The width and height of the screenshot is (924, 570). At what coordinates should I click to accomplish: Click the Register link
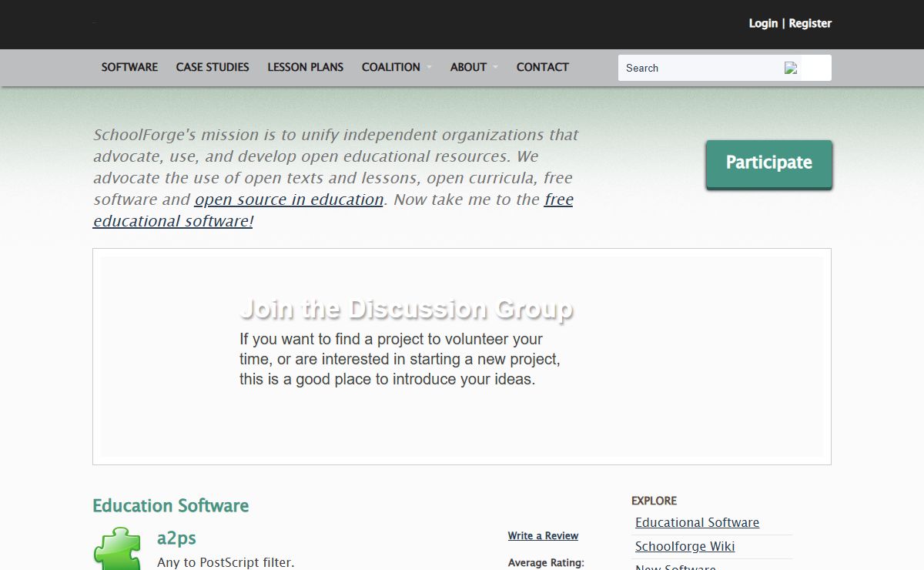tap(810, 23)
